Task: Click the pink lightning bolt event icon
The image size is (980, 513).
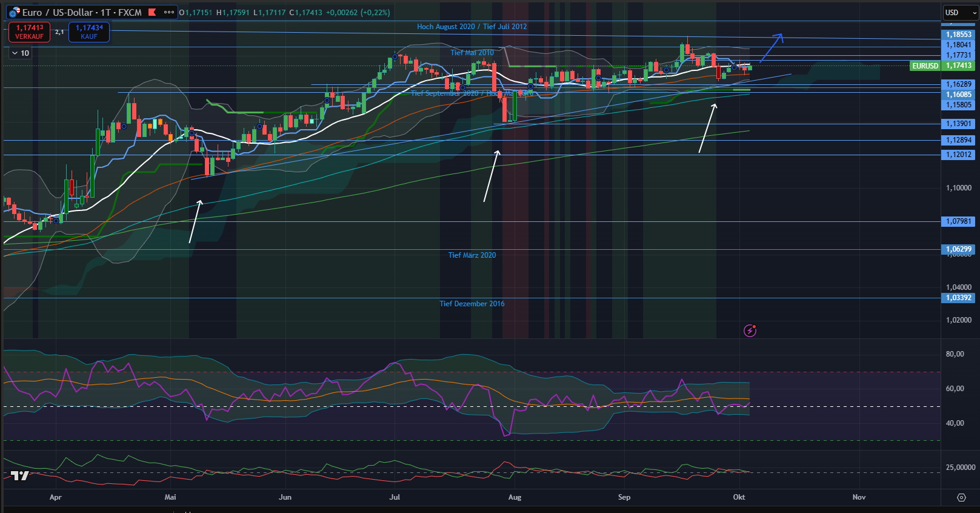Action: pyautogui.click(x=750, y=330)
